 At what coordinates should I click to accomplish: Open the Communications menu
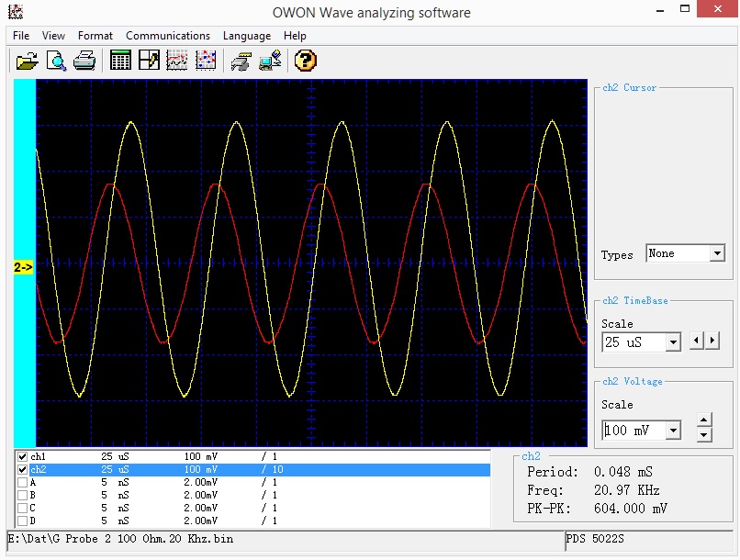pos(168,36)
